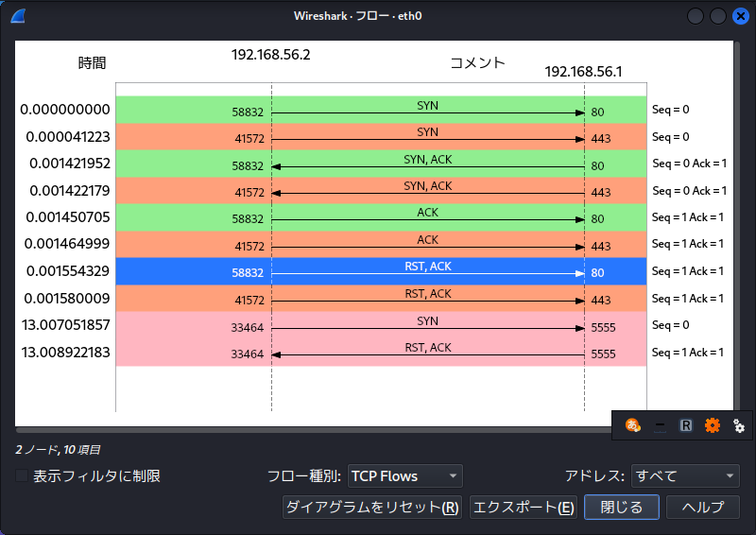Screen dimensions: 756x535
Task: Open the orange gear settings icon
Action: (713, 425)
